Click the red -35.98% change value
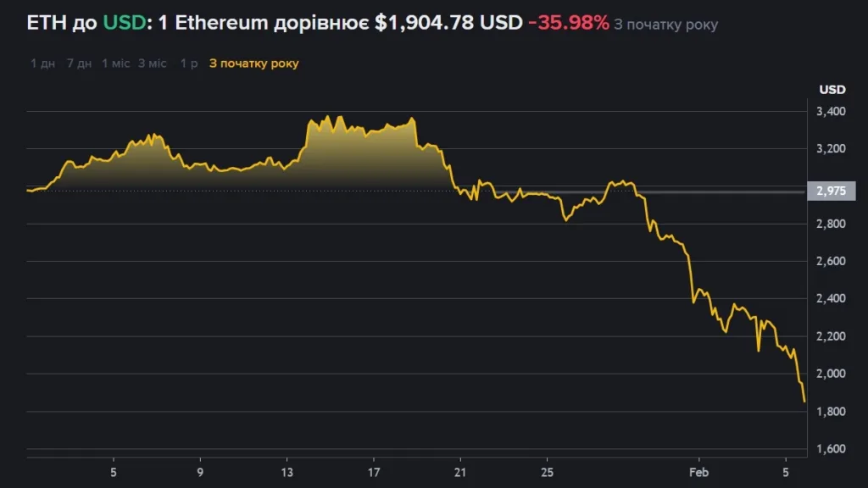 coord(568,24)
